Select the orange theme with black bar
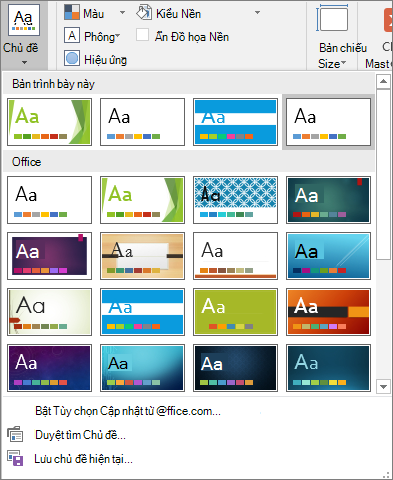The image size is (393, 480). (x=328, y=312)
